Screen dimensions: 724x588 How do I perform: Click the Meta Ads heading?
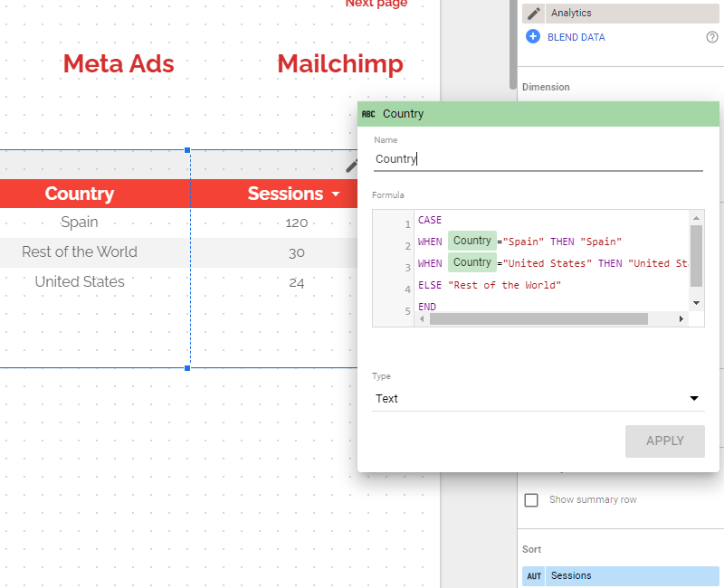[x=119, y=63]
